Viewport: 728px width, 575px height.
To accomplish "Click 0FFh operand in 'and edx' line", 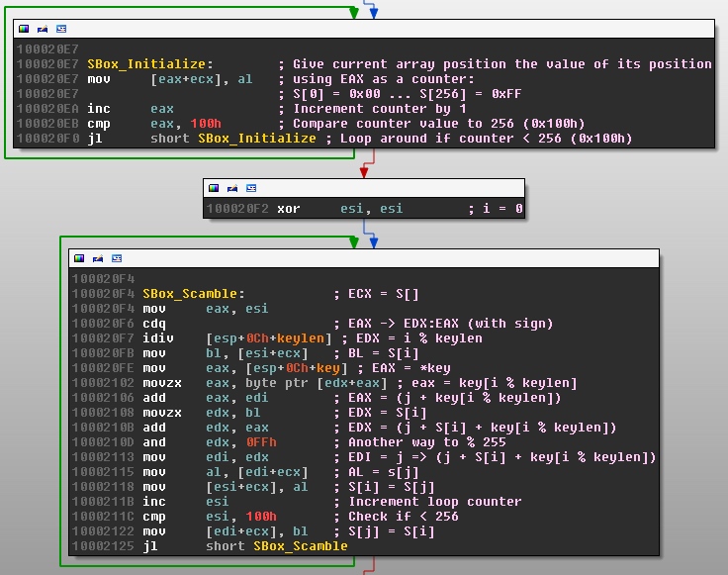I will 261,442.
